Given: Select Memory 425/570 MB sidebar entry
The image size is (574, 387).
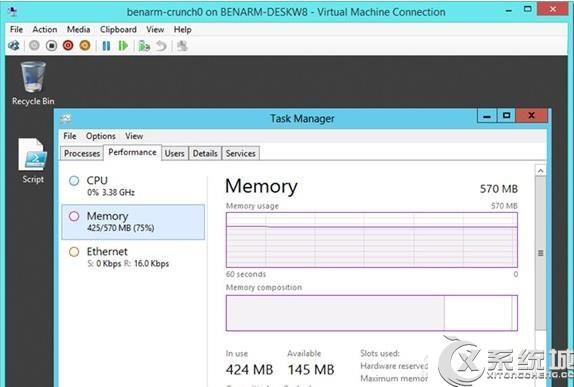Looking at the screenshot, I should [133, 222].
